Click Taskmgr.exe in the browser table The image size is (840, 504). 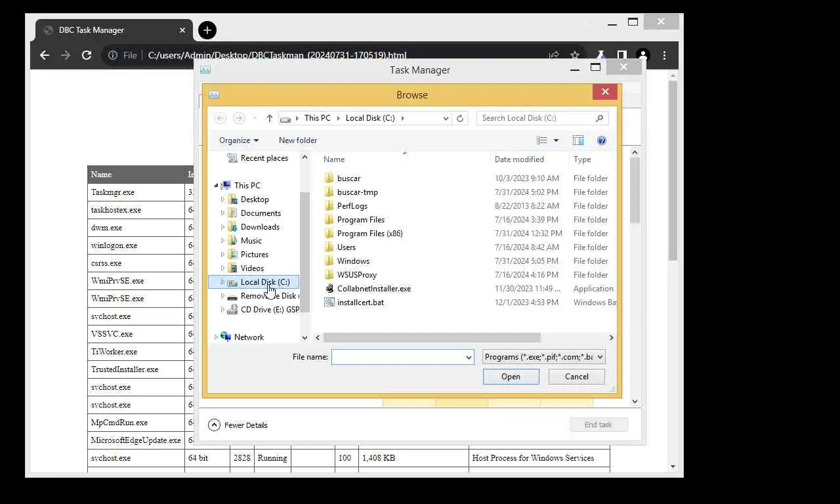[113, 192]
